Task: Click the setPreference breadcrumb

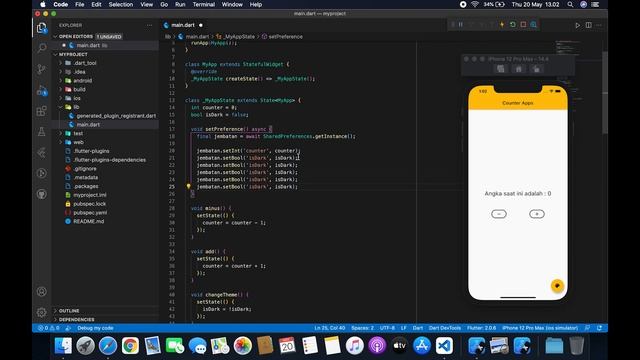Action: click(285, 37)
